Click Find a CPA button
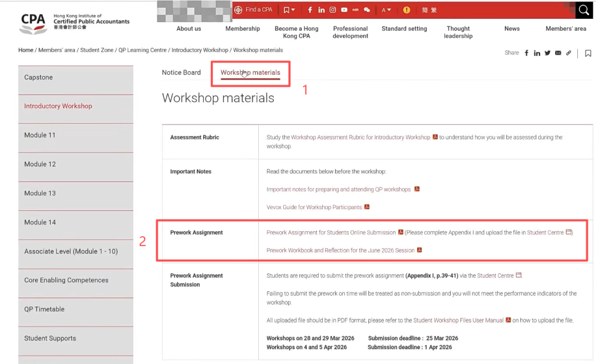This screenshot has width=596, height=364. (x=254, y=10)
